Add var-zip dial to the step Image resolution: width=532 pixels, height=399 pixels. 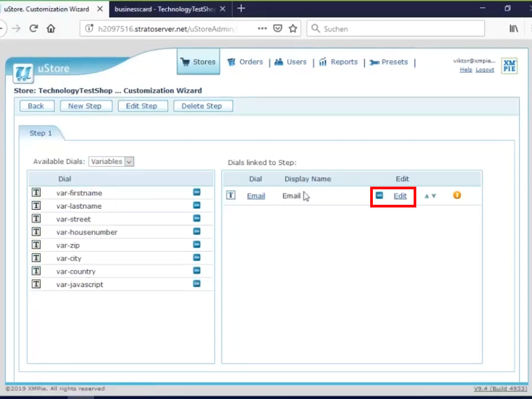tap(197, 244)
